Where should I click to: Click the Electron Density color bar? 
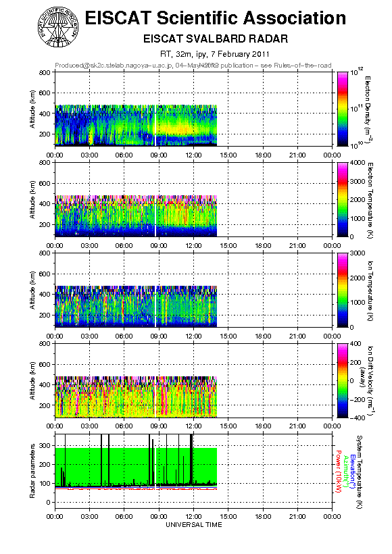(x=343, y=109)
